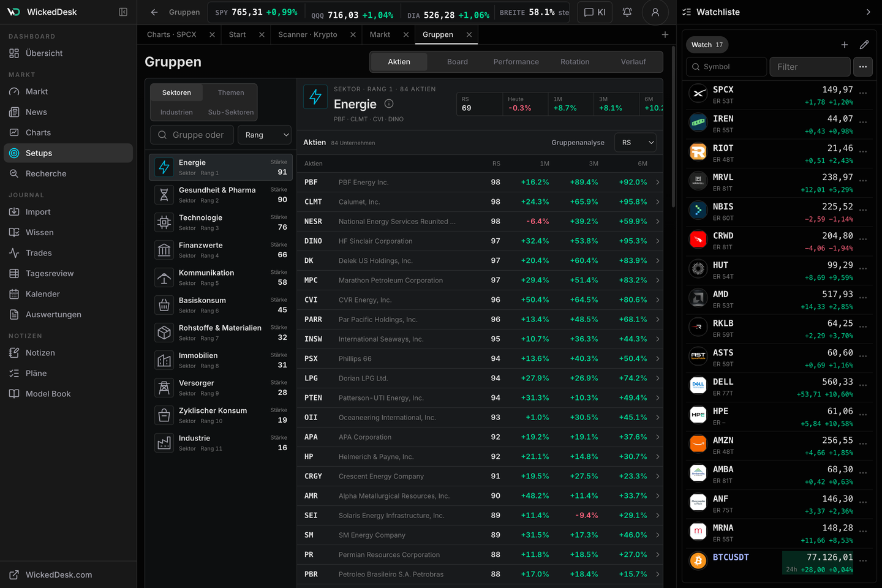The image size is (882, 588).
Task: Open Charts from the sidebar
Action: [68, 132]
